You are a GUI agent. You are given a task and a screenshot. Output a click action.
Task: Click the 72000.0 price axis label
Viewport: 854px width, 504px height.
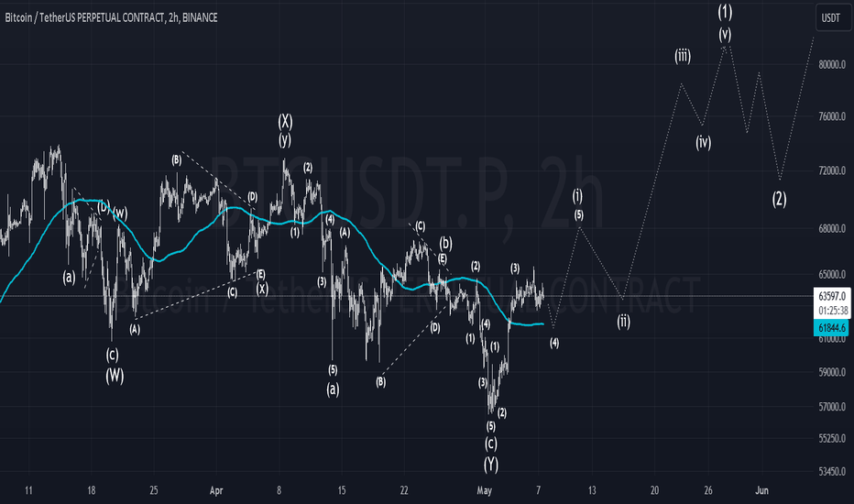pyautogui.click(x=832, y=170)
